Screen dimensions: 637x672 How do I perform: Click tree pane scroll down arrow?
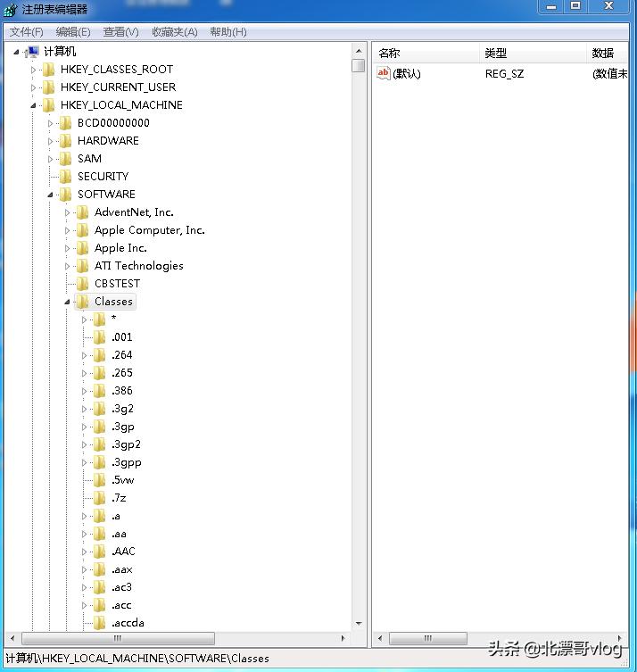click(x=359, y=624)
